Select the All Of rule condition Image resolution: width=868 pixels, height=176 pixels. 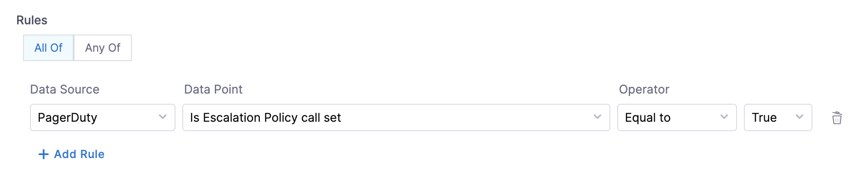click(x=48, y=48)
